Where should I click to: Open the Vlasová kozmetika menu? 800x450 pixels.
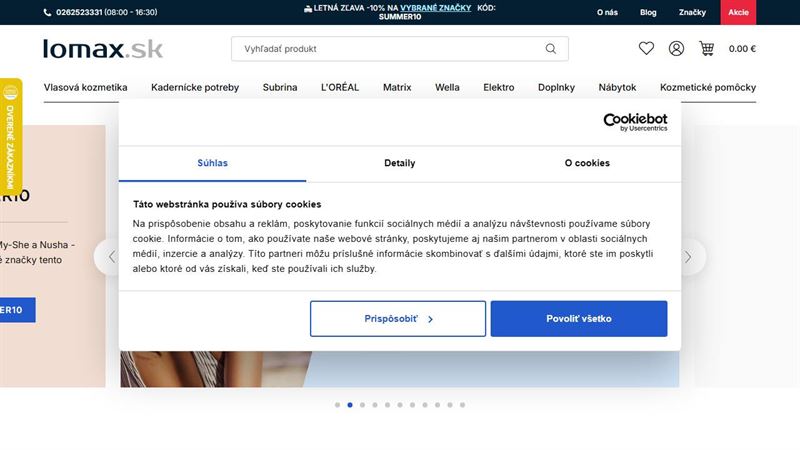click(x=85, y=87)
